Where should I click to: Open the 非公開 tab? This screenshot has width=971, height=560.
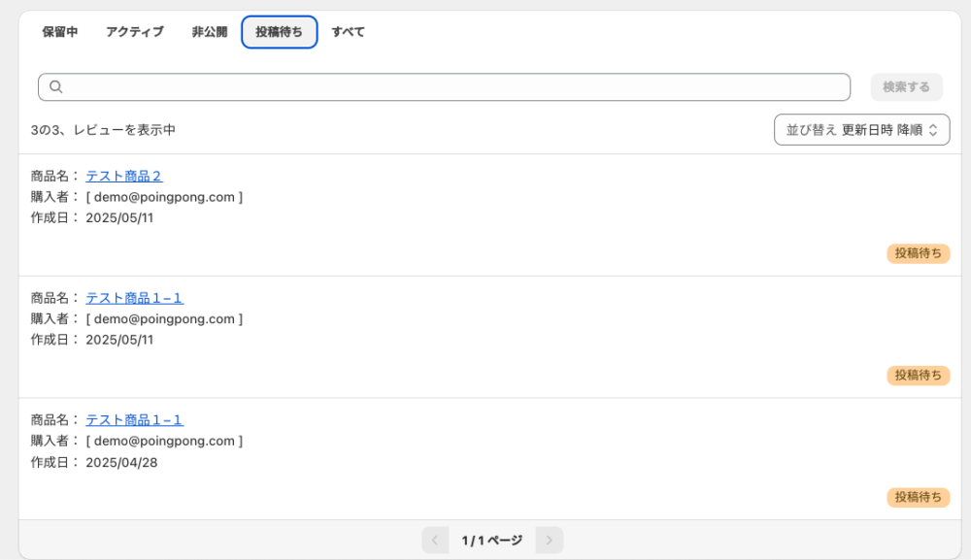tap(210, 32)
